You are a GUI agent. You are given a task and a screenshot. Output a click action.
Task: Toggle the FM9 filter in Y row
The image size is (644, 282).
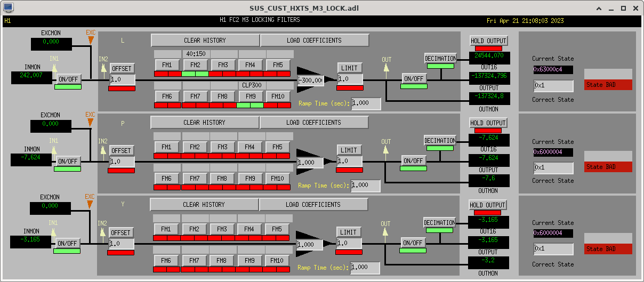click(x=249, y=261)
